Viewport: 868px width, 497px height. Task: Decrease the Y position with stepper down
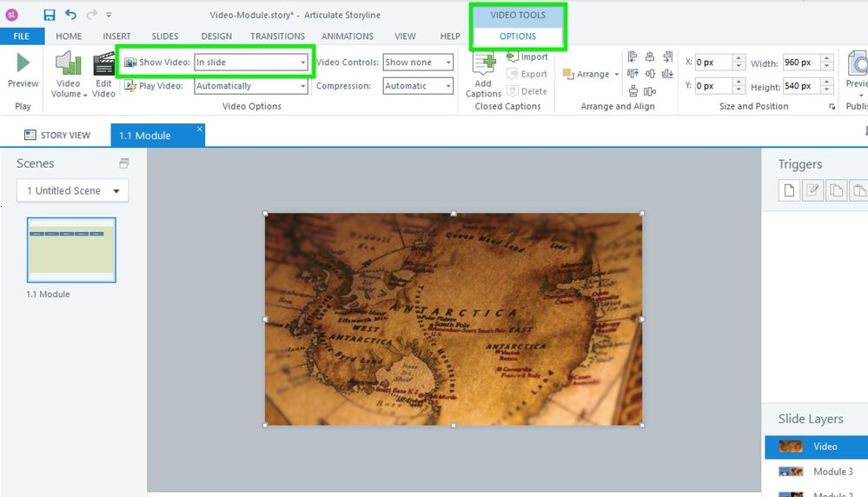(x=739, y=89)
